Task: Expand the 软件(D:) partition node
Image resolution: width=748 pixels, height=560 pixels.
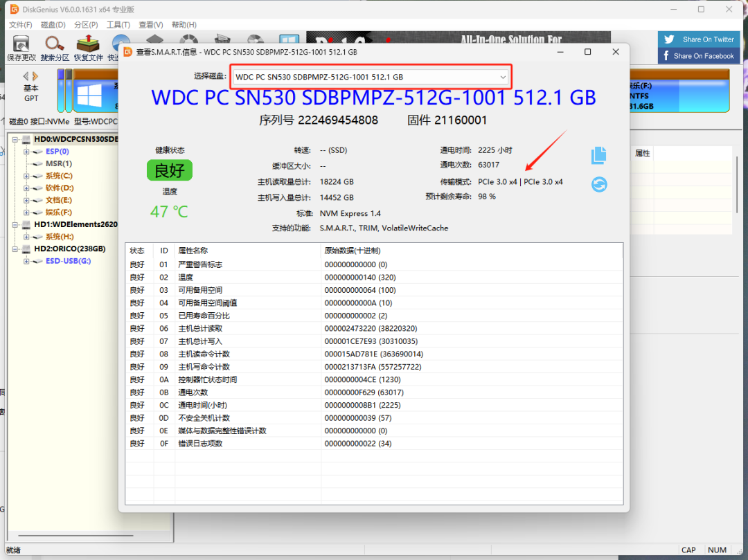Action: click(26, 188)
